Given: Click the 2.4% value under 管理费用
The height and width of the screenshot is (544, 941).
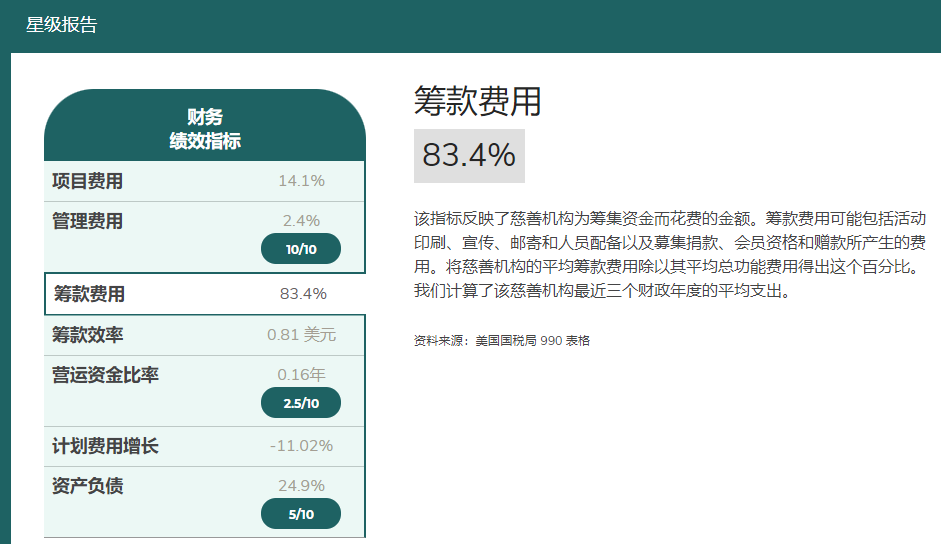Looking at the screenshot, I should 301,221.
